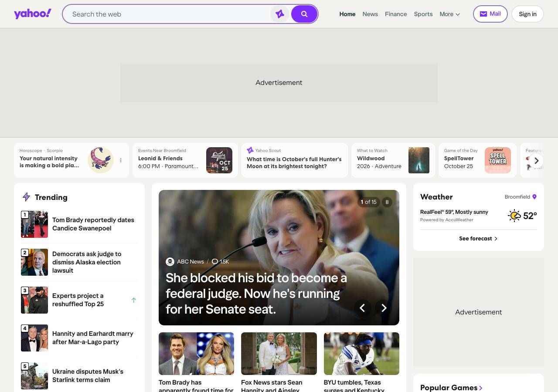Click the Sign in button

527,14
